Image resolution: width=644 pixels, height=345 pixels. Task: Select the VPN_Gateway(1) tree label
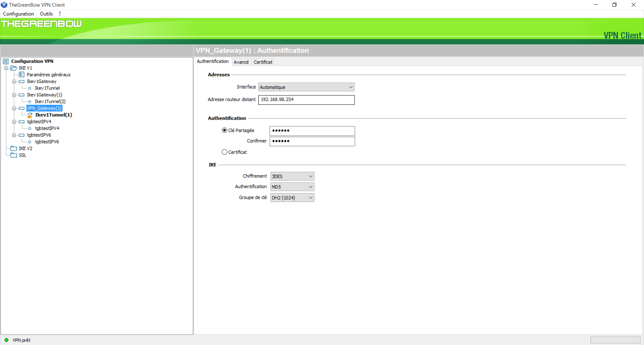click(44, 108)
